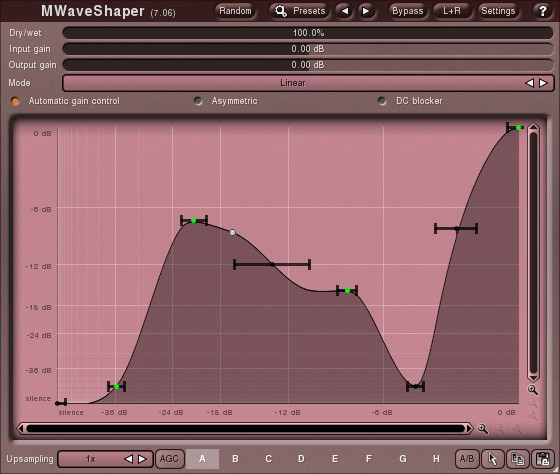Select green curve point at the plateau

tap(348, 291)
